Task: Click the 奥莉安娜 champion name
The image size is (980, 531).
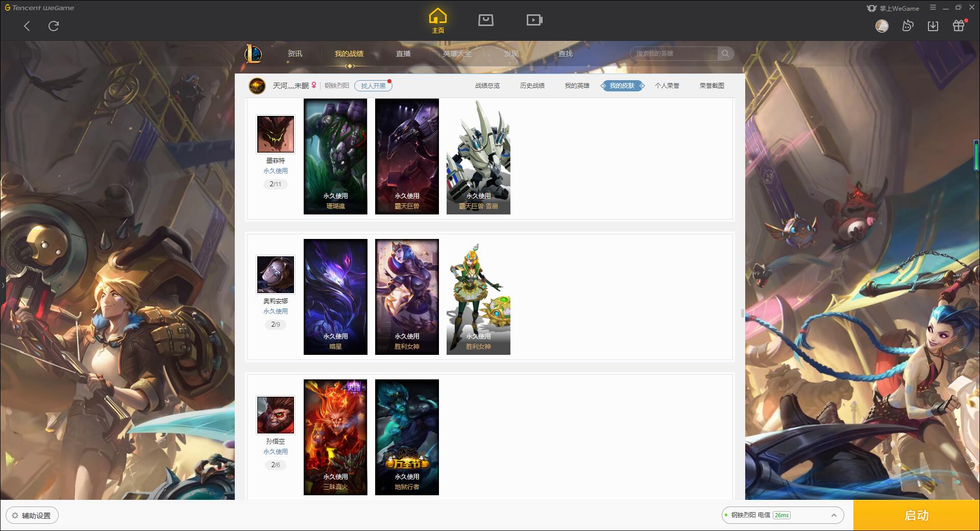Action: [x=276, y=301]
